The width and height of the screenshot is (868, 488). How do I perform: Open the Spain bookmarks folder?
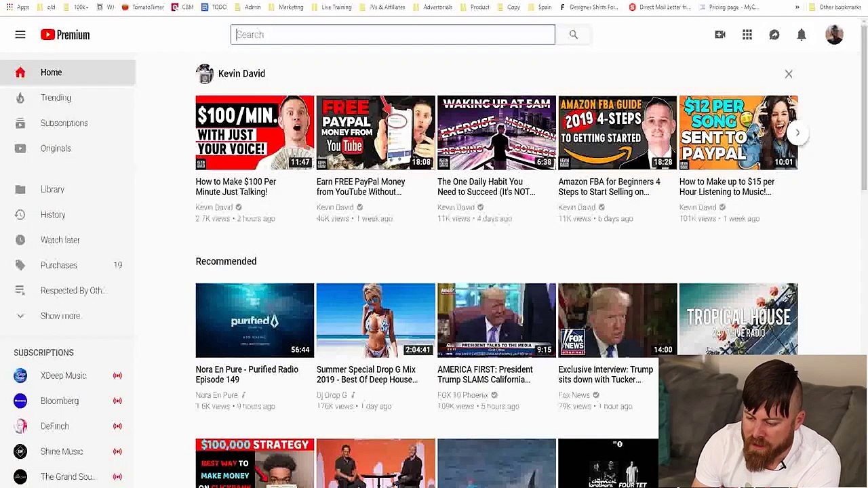click(540, 7)
